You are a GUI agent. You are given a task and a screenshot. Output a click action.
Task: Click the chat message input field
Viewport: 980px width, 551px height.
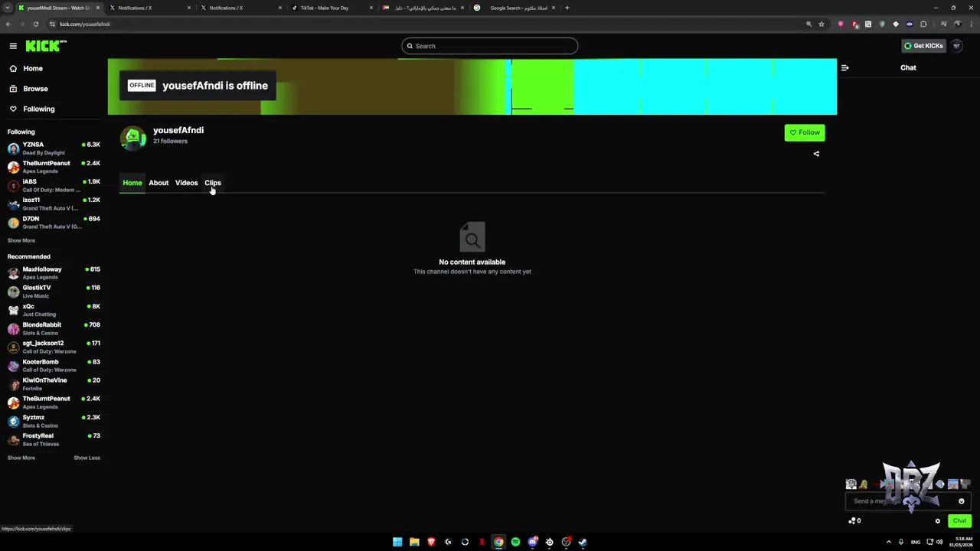coord(907,501)
